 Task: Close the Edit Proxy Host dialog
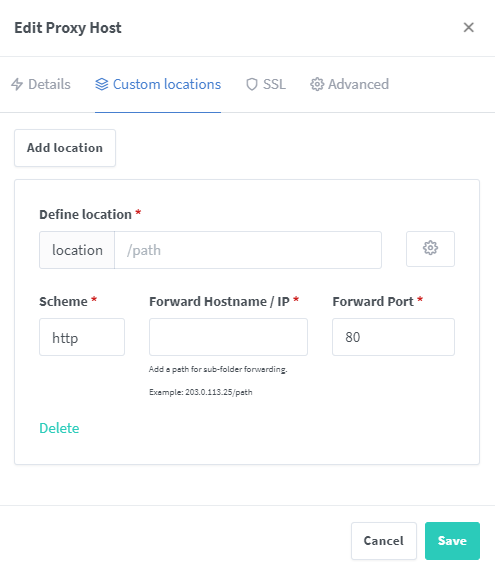pos(468,27)
